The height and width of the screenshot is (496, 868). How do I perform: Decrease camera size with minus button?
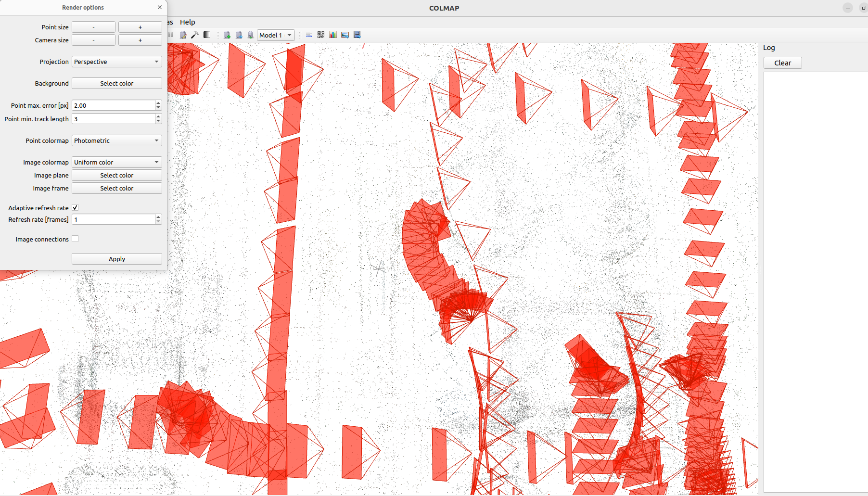coord(93,40)
